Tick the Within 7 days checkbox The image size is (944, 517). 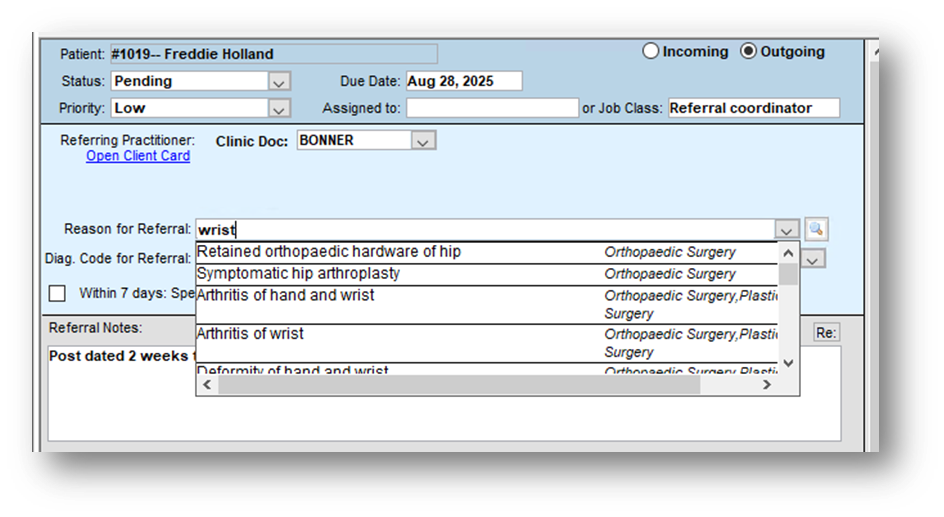tap(58, 293)
